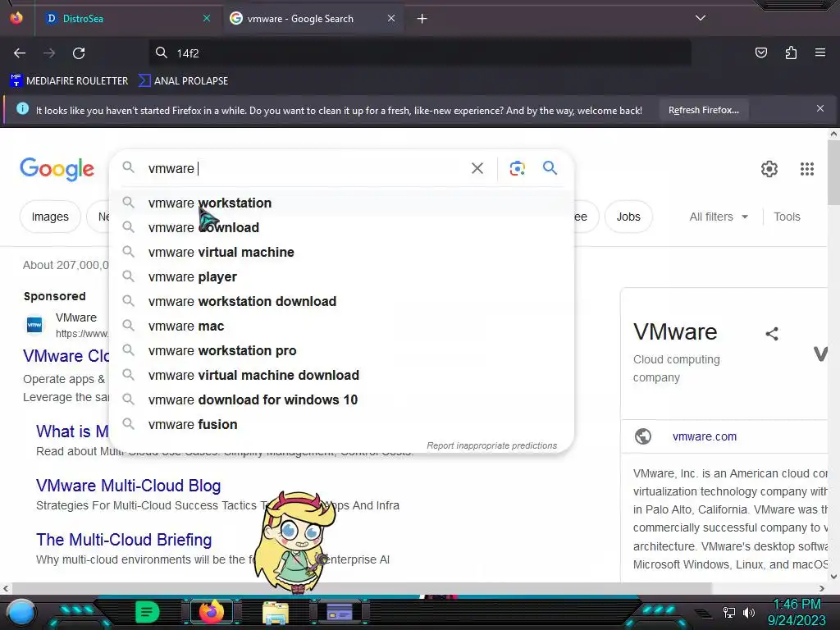
Task: Select suggestion vmware download for windows 10
Action: [341, 400]
